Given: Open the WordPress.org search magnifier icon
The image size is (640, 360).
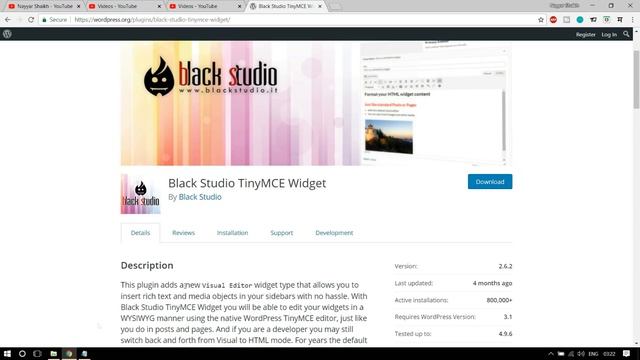Looking at the screenshot, I should 626,34.
